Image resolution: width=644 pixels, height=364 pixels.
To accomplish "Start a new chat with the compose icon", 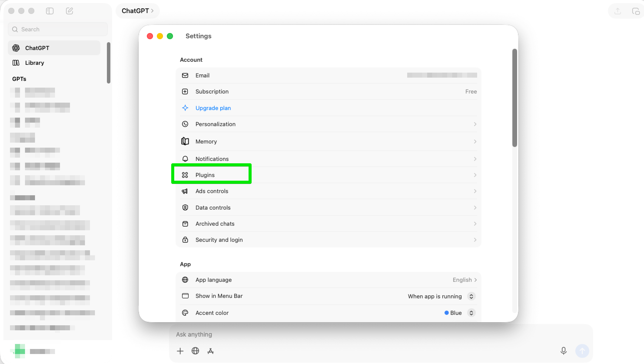I will pos(70,11).
